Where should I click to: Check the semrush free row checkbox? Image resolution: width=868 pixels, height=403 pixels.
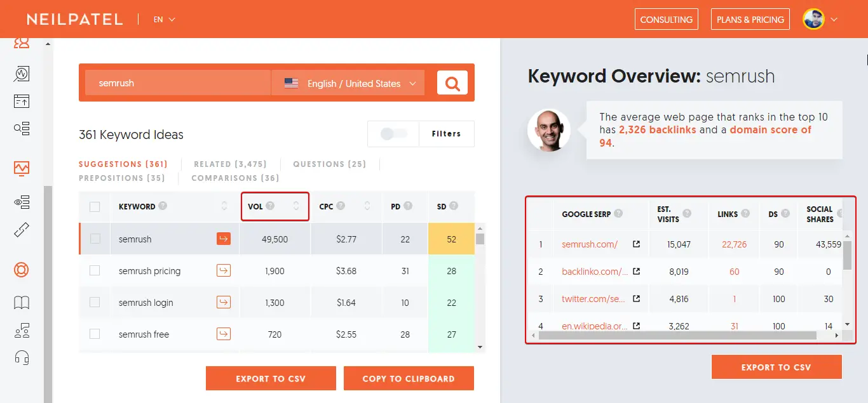point(95,334)
